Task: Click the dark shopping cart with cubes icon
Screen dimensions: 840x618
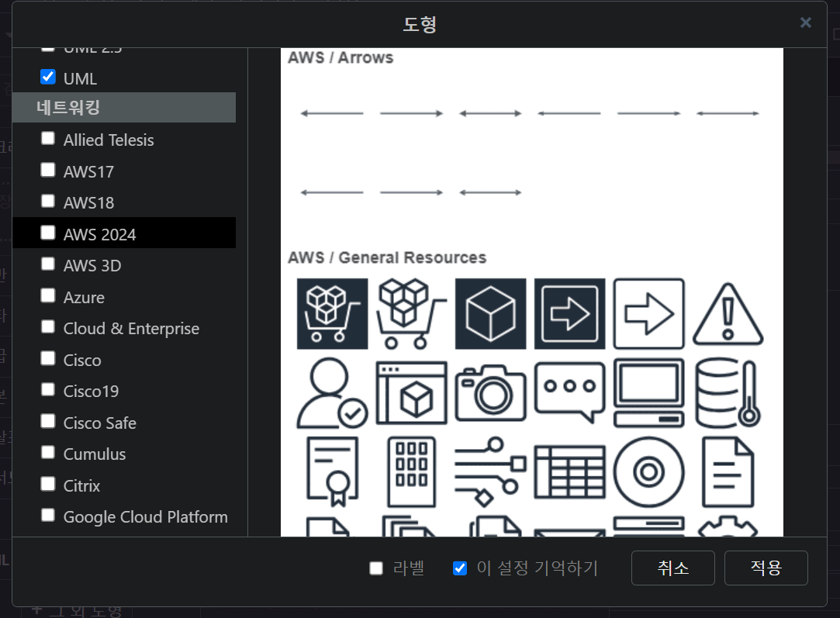Action: point(332,314)
